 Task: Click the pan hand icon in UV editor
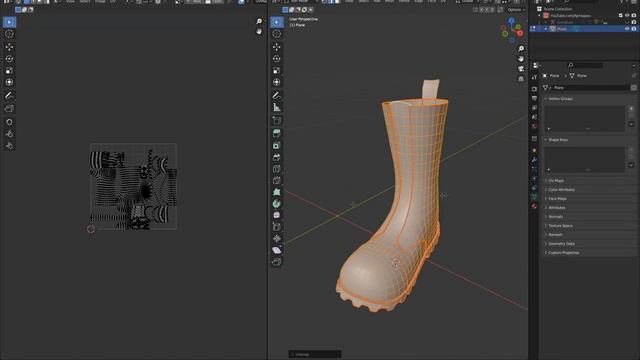pyautogui.click(x=259, y=31)
